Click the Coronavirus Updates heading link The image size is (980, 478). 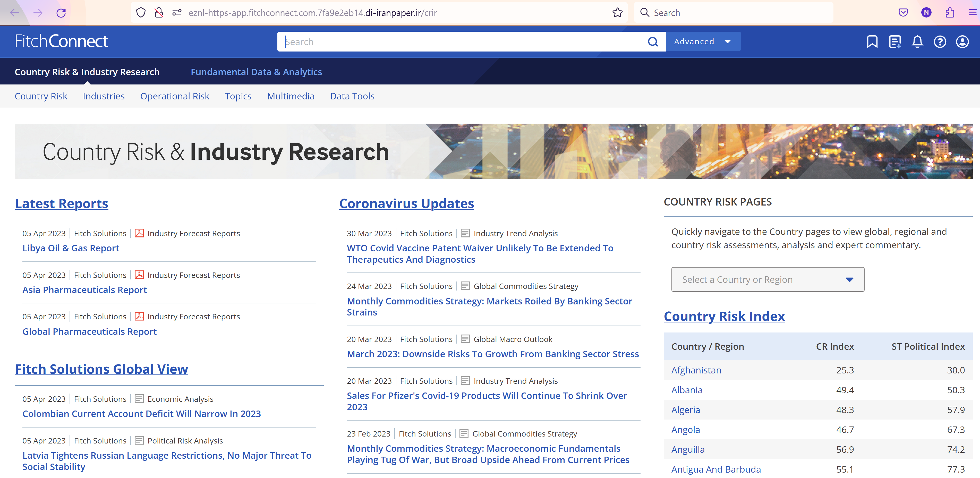click(406, 203)
